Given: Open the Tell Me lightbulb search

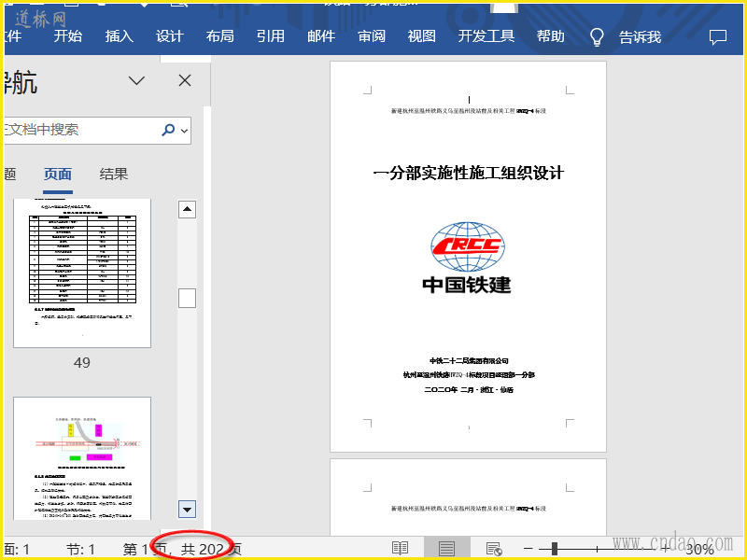Looking at the screenshot, I should pyautogui.click(x=597, y=36).
